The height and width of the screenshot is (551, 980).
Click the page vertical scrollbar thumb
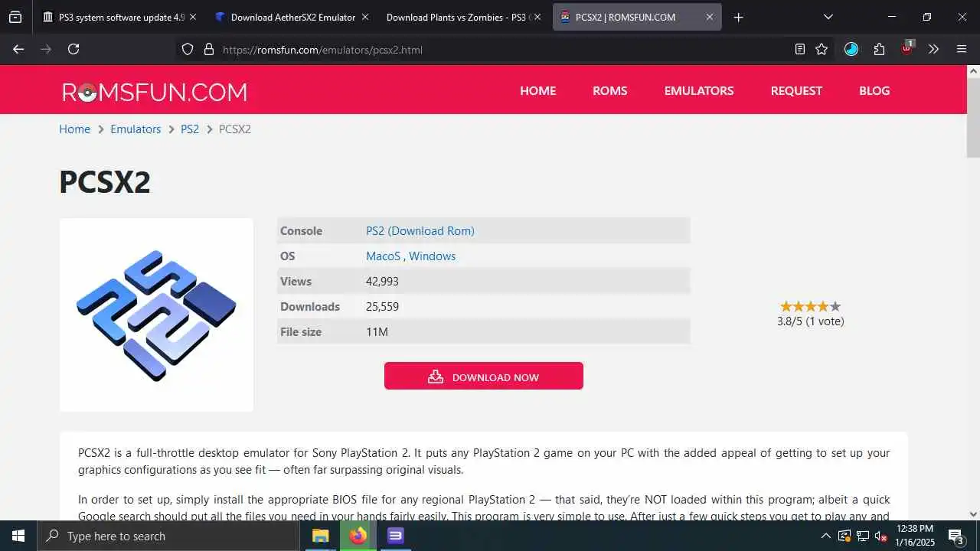tap(973, 119)
